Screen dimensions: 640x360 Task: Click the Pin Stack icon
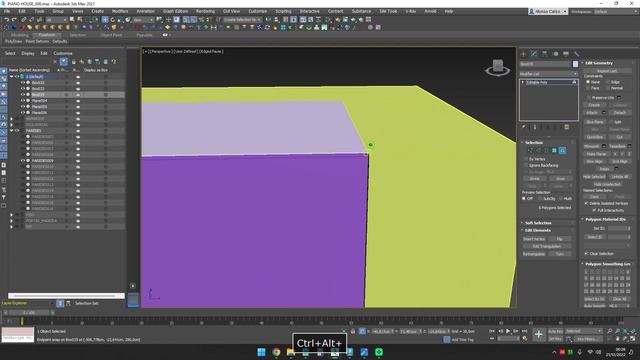(x=524, y=127)
